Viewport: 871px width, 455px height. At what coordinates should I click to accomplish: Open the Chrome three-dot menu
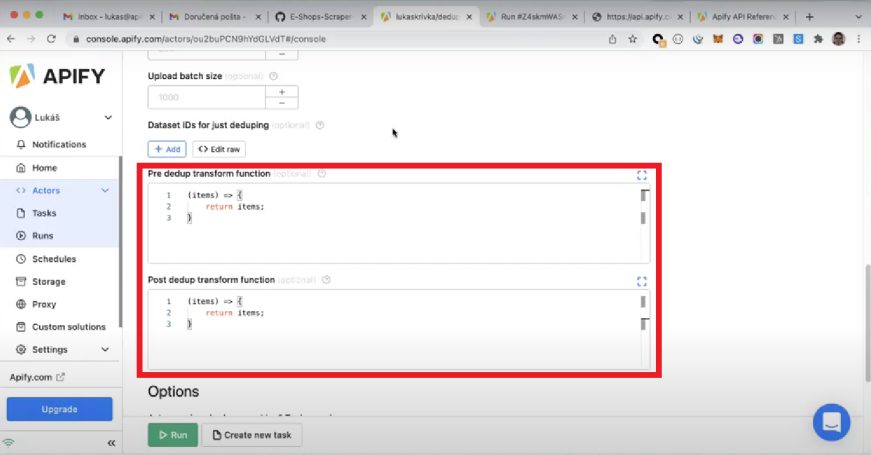click(859, 39)
